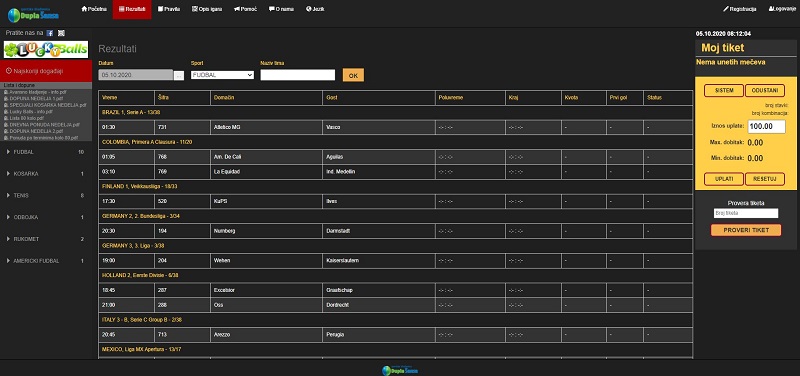Click the BRAZIL 1, Serie A league row

coord(395,112)
